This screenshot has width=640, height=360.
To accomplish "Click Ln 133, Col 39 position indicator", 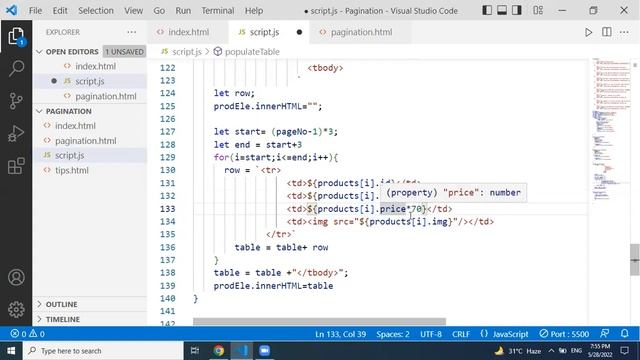I will [x=340, y=334].
